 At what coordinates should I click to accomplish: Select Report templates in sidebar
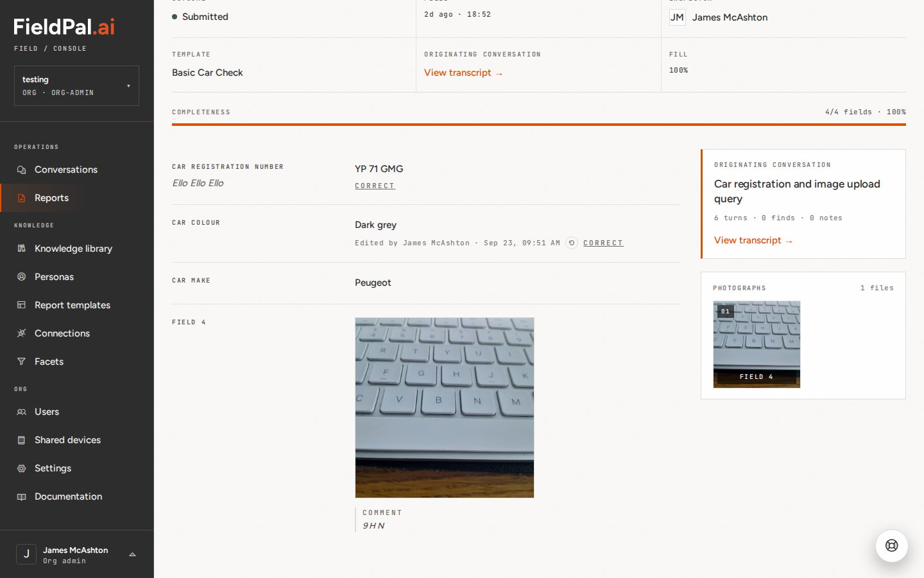[x=77, y=305]
